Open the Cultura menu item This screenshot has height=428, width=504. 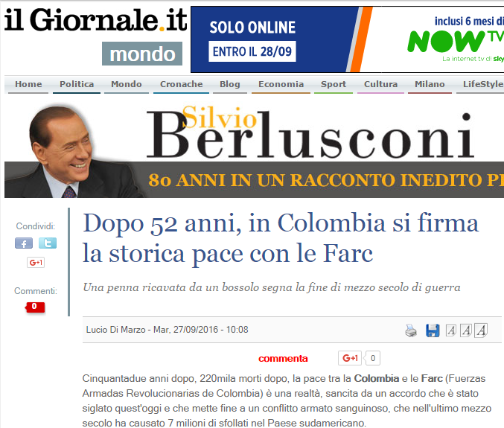pos(380,84)
